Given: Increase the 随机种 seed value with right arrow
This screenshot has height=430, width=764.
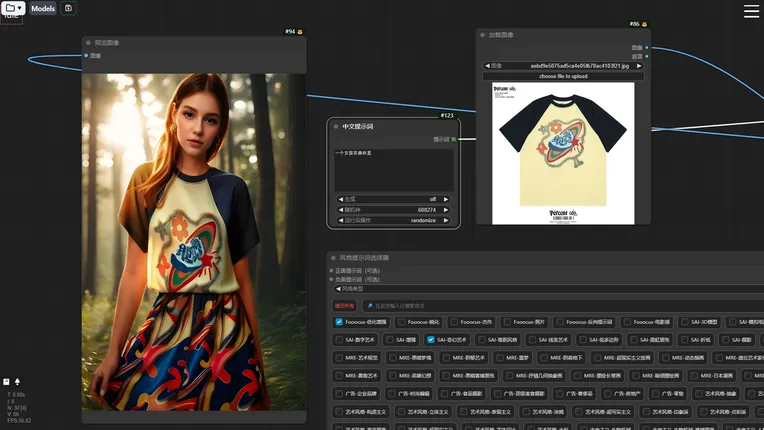Looking at the screenshot, I should click(x=446, y=210).
